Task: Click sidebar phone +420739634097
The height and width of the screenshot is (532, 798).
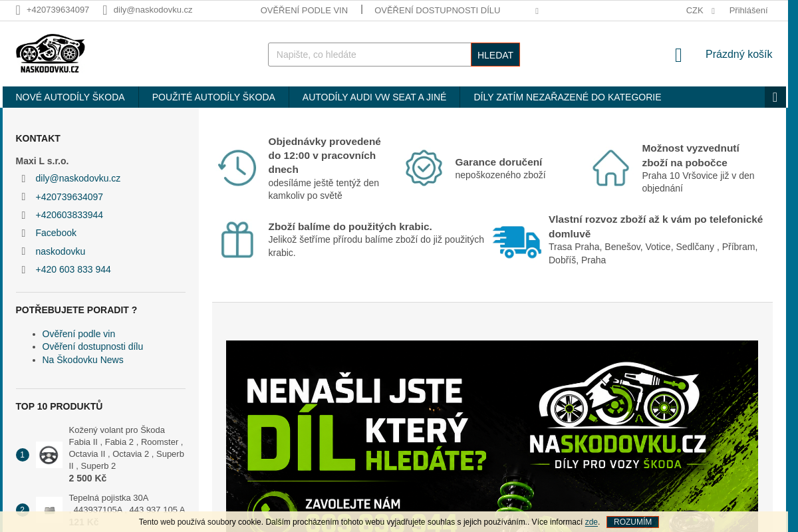Action: tap(69, 197)
